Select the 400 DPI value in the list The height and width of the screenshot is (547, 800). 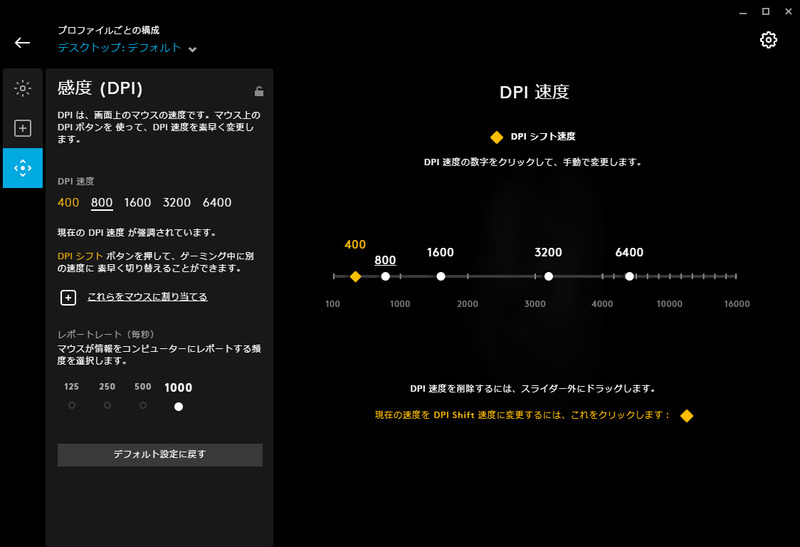click(x=68, y=203)
